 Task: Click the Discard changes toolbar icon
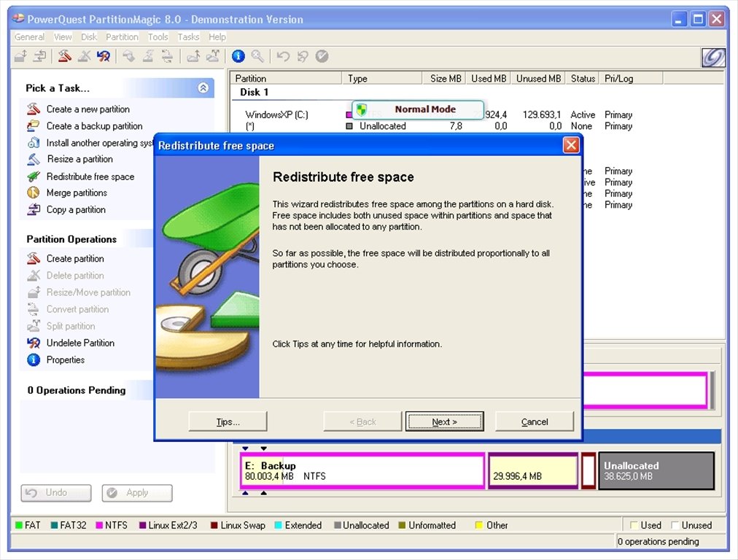click(303, 56)
